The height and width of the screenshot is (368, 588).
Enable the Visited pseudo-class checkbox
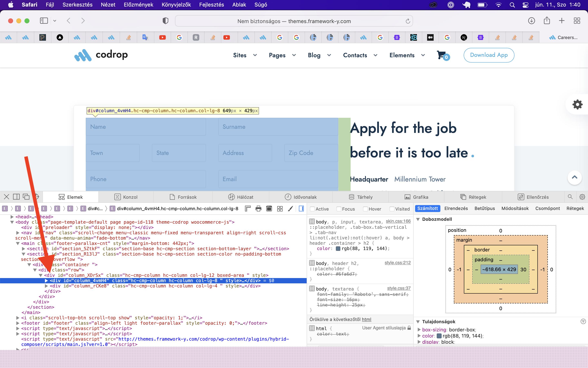click(392, 209)
